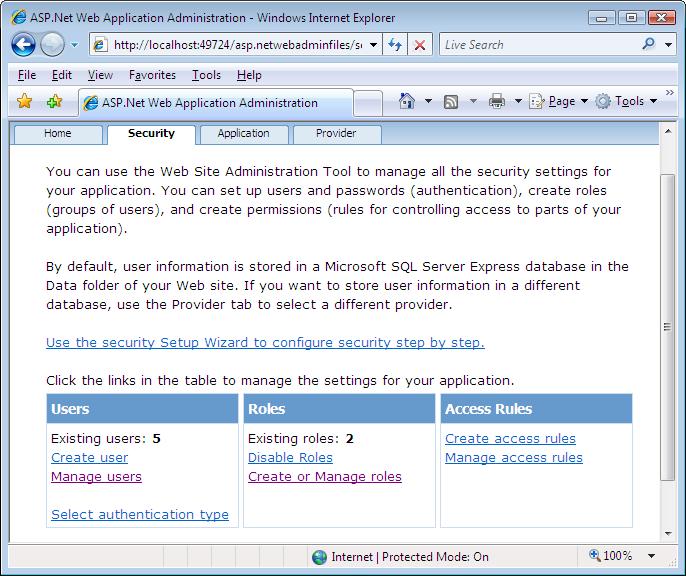686x576 pixels.
Task: Expand the Print options dropdown arrow
Action: coord(518,101)
